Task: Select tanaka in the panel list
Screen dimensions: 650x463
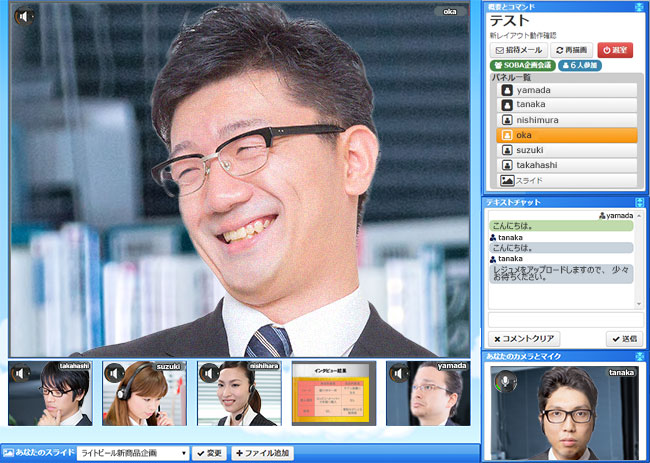Action: [567, 104]
